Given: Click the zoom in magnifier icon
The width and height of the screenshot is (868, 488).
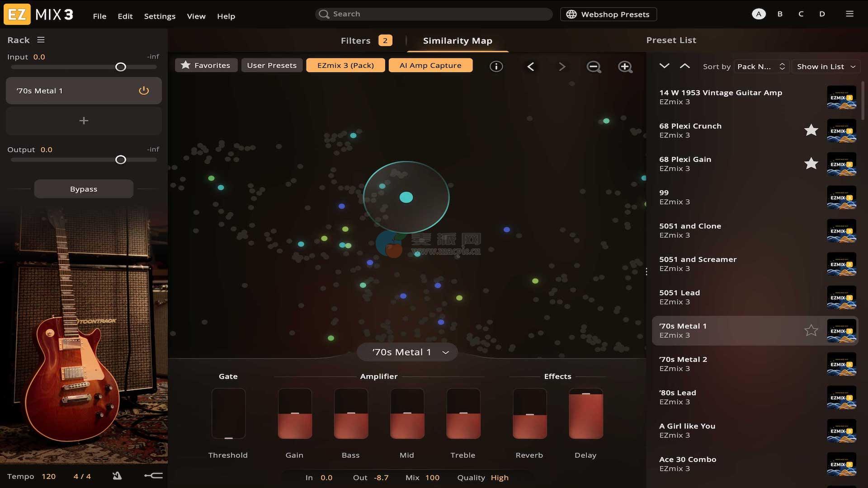Looking at the screenshot, I should click(625, 67).
